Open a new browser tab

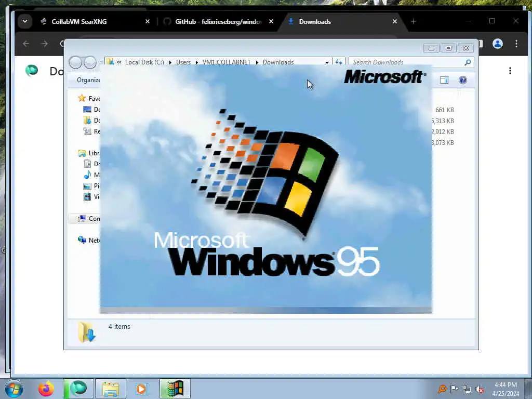[413, 21]
